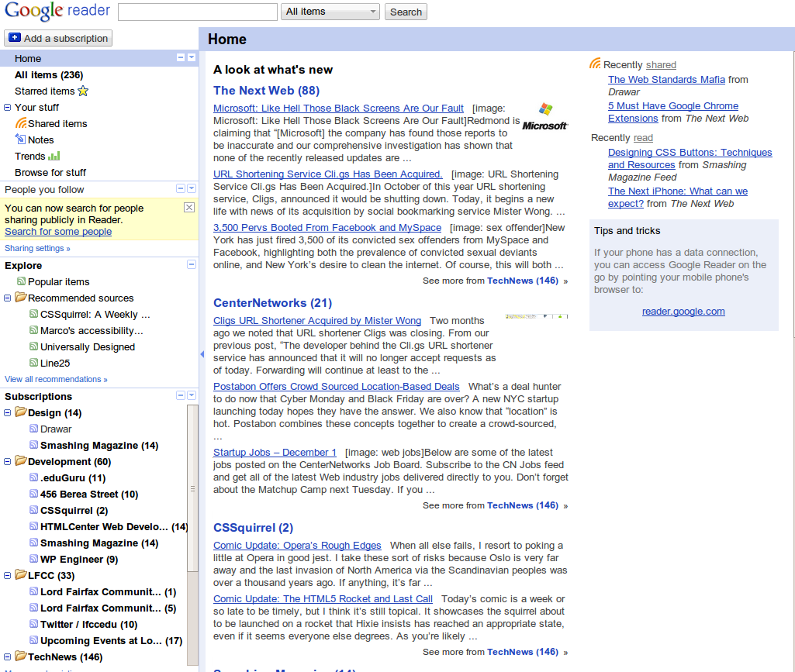Select All items (236) in the sidebar
The width and height of the screenshot is (795, 672).
pos(48,75)
